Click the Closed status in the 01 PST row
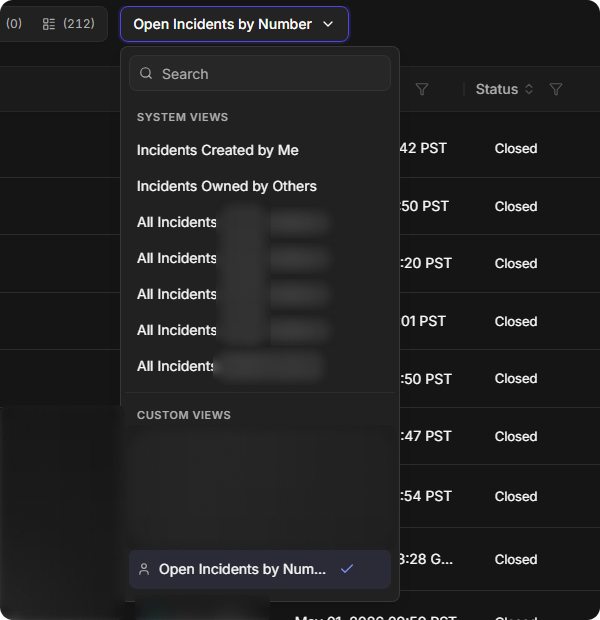The width and height of the screenshot is (600, 620). (x=516, y=321)
